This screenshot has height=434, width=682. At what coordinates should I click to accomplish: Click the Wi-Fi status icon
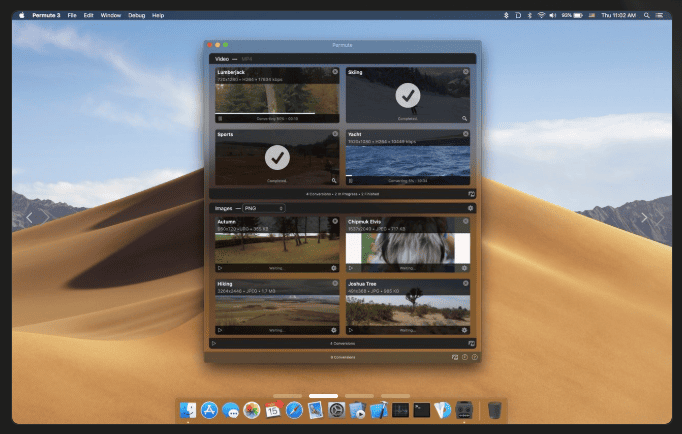coord(541,15)
